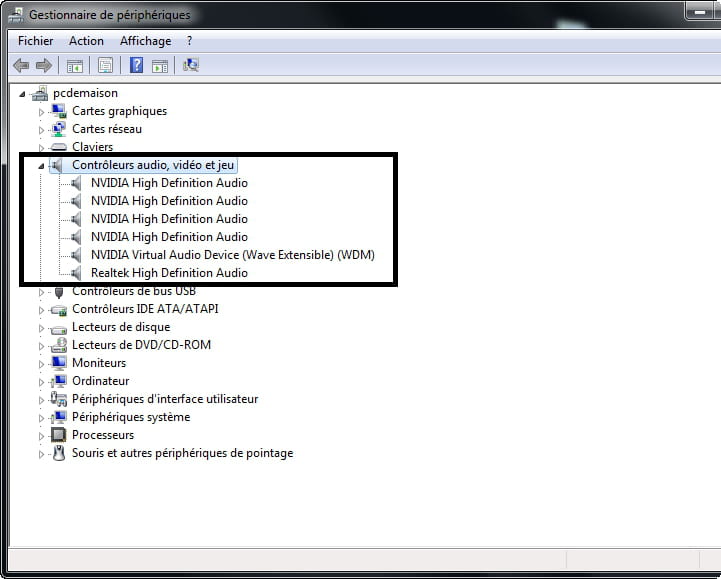Screen dimensions: 721x579
Task: Click the Lecteurs de DVD/CD-ROM disc icon
Action: [x=59, y=345]
